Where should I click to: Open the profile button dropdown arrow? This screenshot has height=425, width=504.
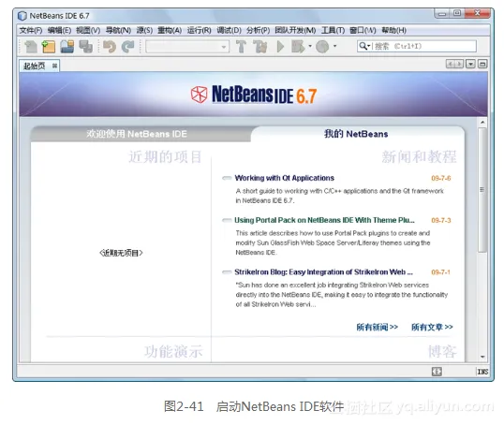[335, 46]
